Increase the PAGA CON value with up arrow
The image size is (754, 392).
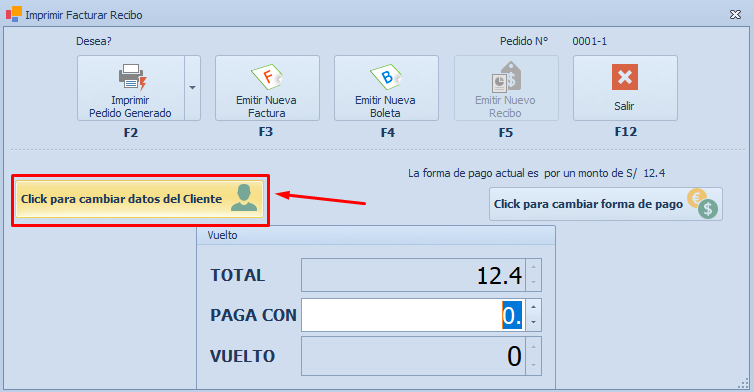point(534,307)
